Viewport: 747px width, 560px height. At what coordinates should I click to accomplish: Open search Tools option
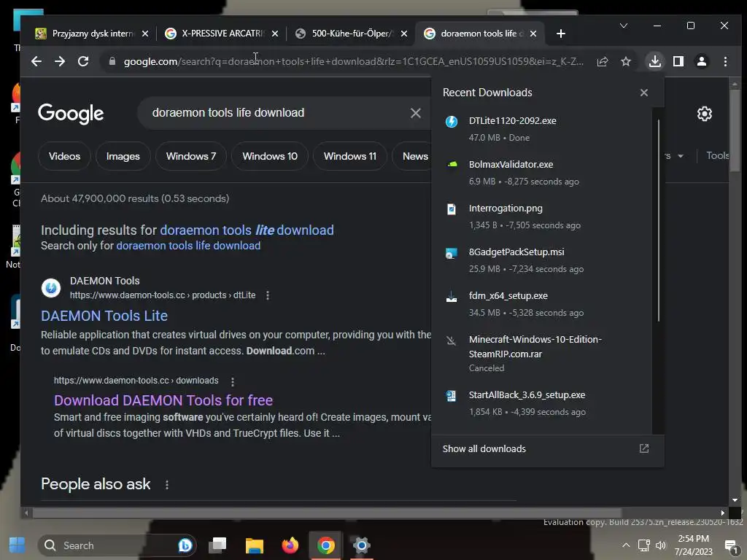[717, 156]
